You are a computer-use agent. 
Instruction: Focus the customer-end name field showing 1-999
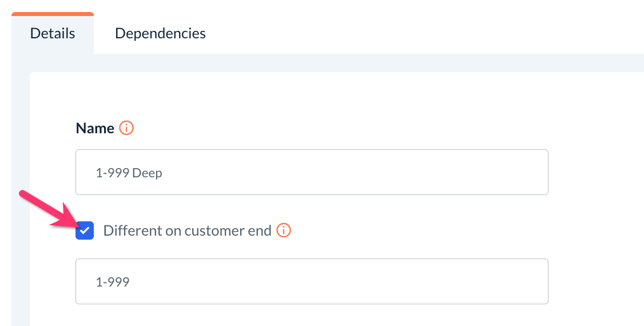[x=312, y=281]
